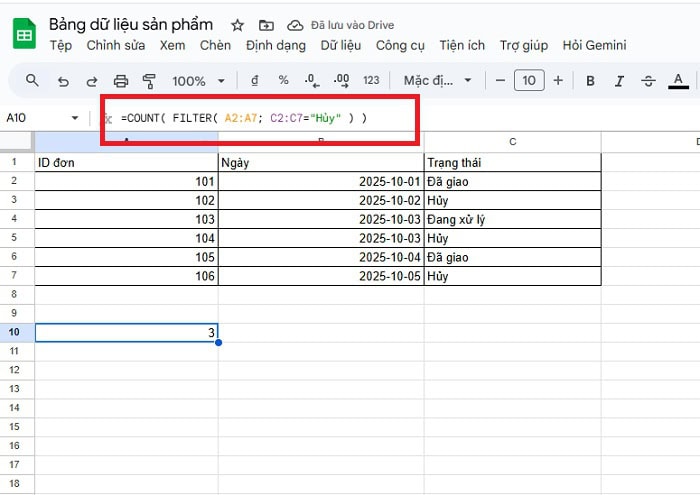Open more number formats (123)
The height and width of the screenshot is (495, 700).
(371, 81)
